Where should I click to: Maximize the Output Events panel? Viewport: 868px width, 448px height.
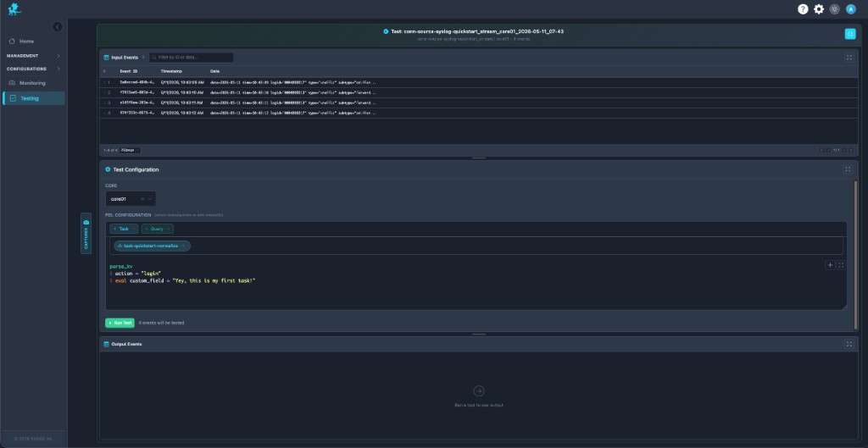(x=849, y=344)
